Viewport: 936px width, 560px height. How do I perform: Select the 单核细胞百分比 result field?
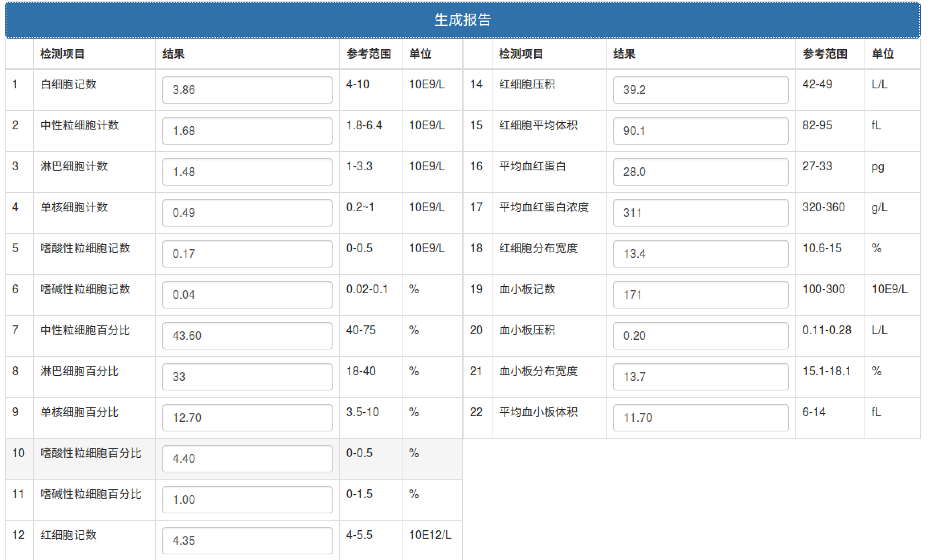point(247,417)
